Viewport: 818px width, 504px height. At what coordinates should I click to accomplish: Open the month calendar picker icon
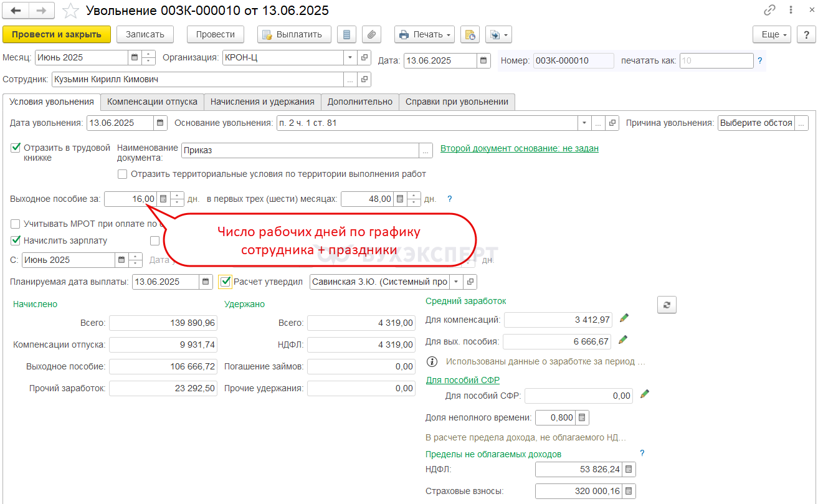[134, 57]
